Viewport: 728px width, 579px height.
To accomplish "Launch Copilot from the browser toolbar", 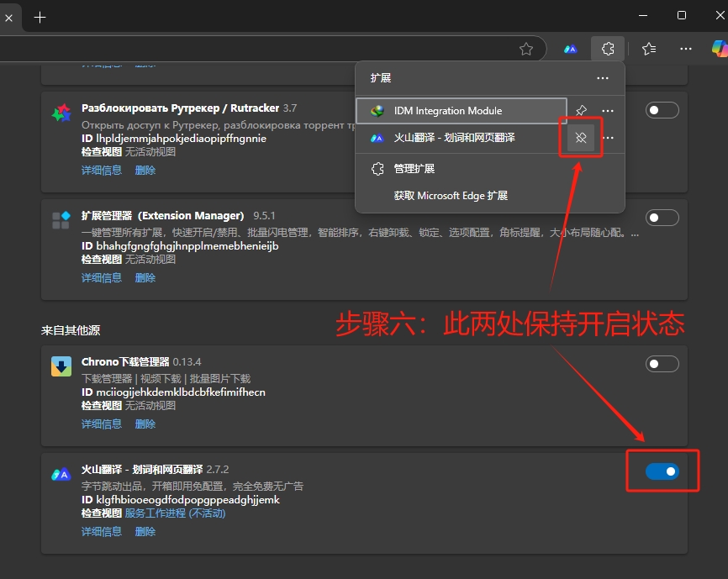I will click(720, 49).
